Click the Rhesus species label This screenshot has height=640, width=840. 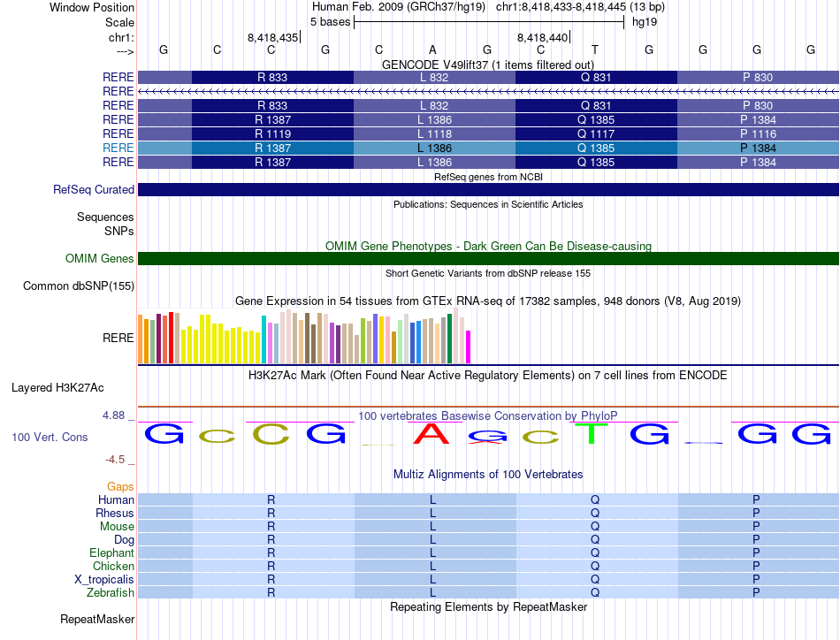tap(115, 513)
